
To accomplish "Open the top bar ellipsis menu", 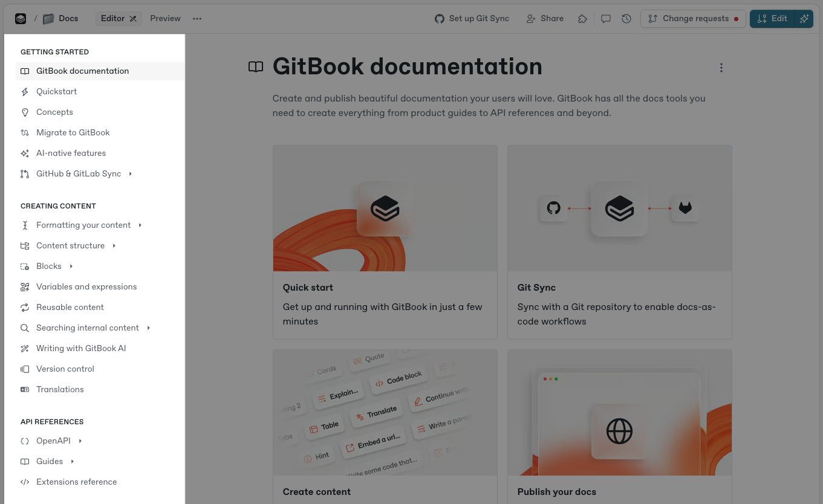I will click(x=197, y=19).
